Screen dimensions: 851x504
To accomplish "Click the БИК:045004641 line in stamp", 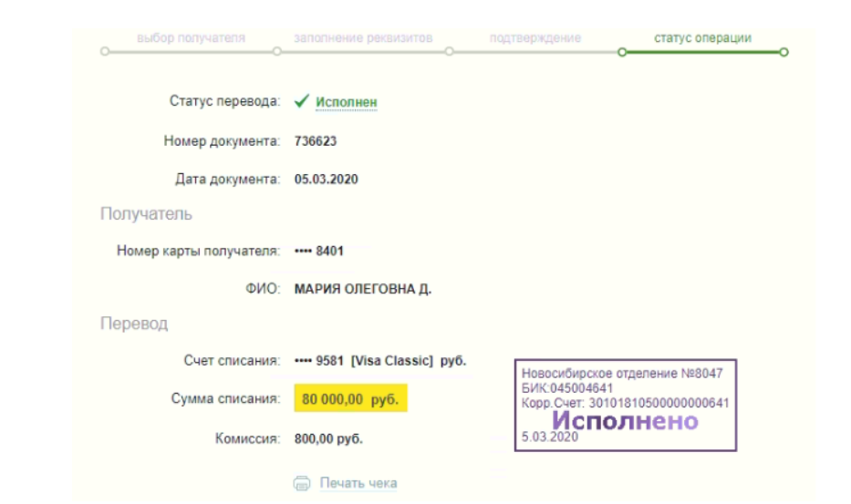I will (x=567, y=388).
